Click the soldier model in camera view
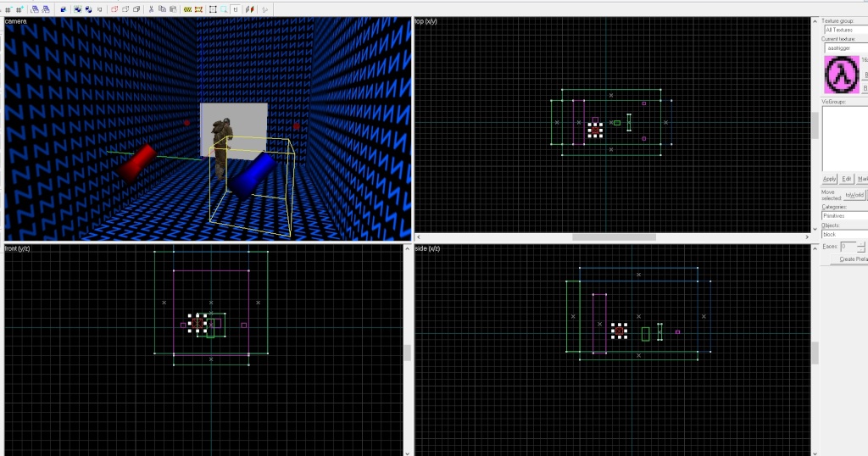Viewport: 868px width, 456px height. 223,148
